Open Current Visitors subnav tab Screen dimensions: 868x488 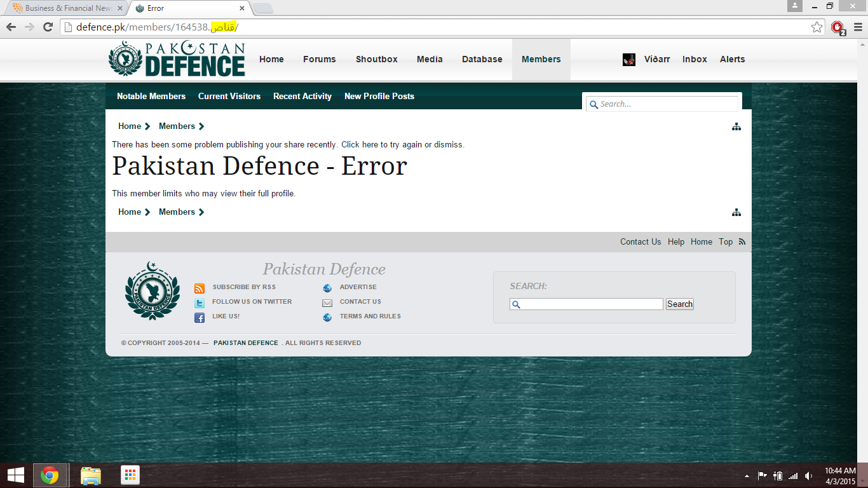click(229, 96)
